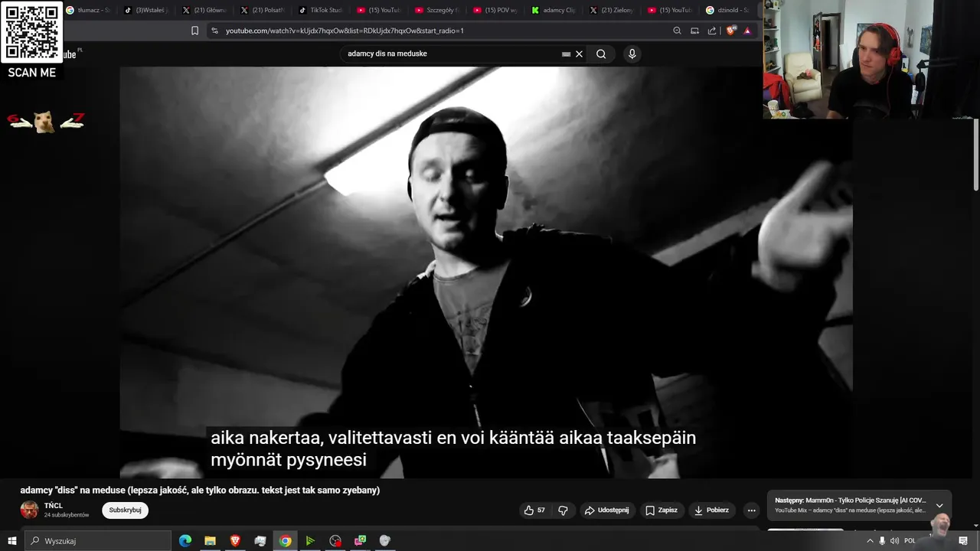The image size is (980, 551).
Task: Open the site settings icon in address bar
Action: [x=214, y=31]
